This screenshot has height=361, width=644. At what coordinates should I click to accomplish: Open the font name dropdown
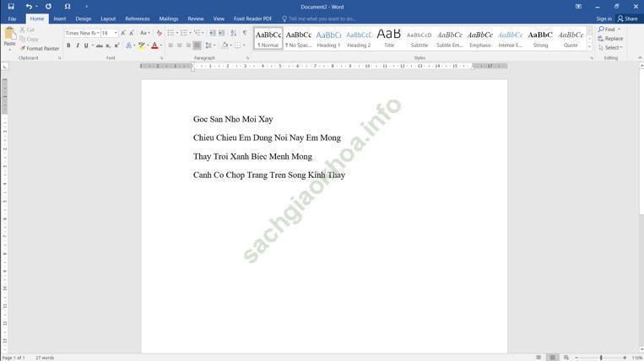(98, 33)
